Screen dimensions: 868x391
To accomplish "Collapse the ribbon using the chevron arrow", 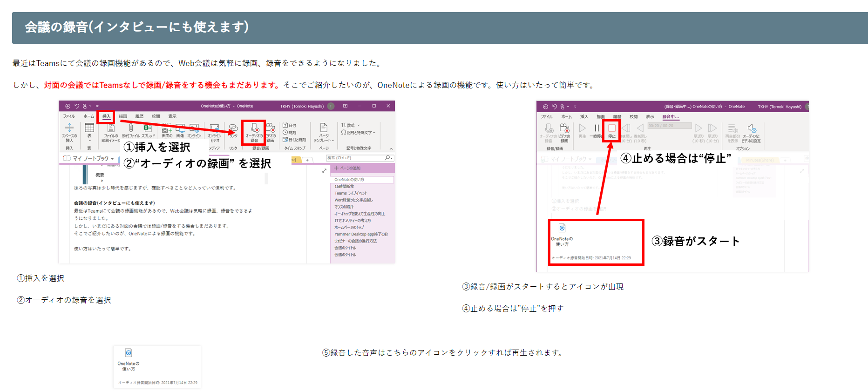I will point(391,149).
